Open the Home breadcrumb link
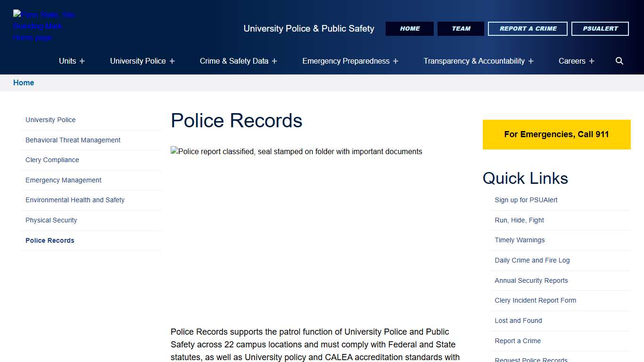Image resolution: width=644 pixels, height=362 pixels. (x=24, y=82)
